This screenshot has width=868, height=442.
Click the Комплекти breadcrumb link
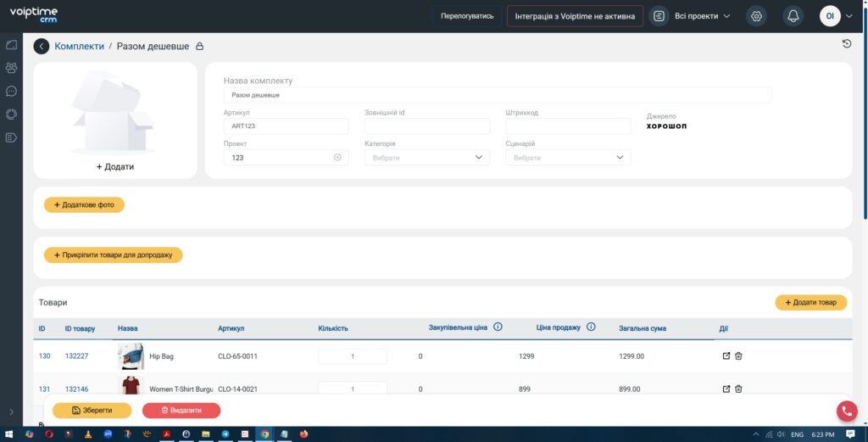(x=79, y=47)
